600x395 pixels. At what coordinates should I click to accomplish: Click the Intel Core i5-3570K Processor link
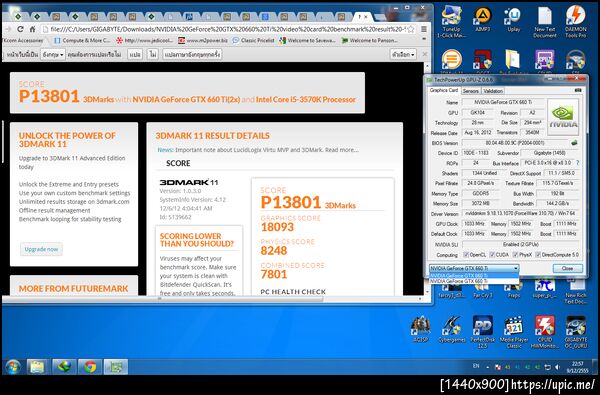coord(306,99)
